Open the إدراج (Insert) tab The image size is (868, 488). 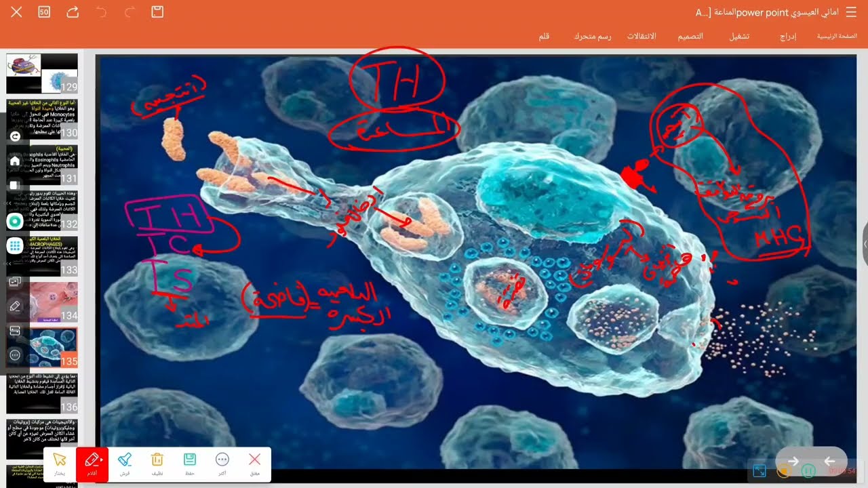click(x=789, y=36)
